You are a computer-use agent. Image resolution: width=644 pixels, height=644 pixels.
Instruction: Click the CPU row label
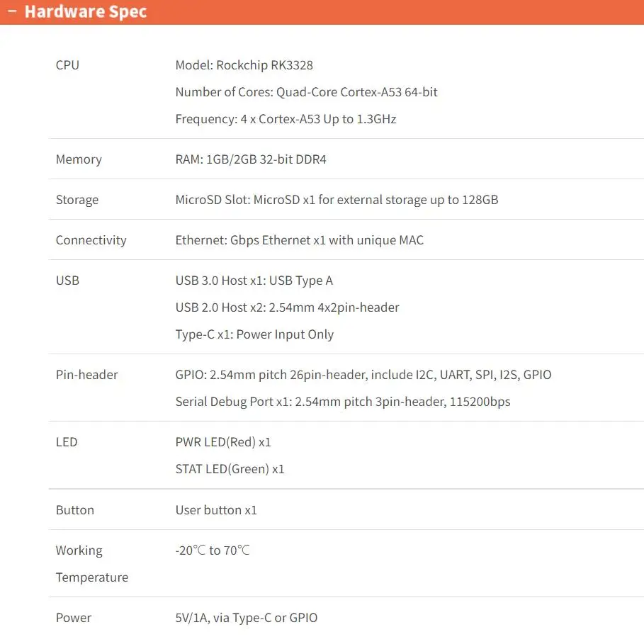point(67,65)
